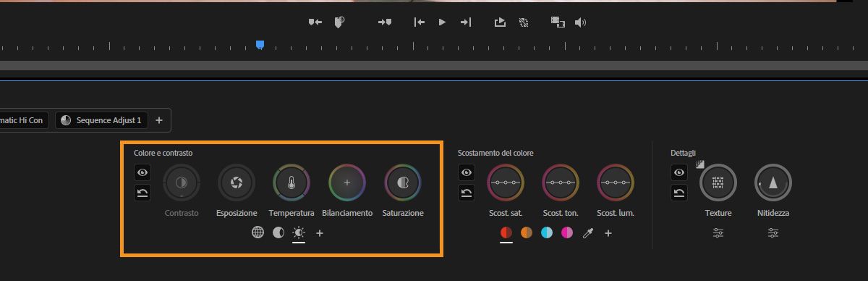Screen dimensions: 868x281
Task: Jump to previous edit point
Action: 420,22
